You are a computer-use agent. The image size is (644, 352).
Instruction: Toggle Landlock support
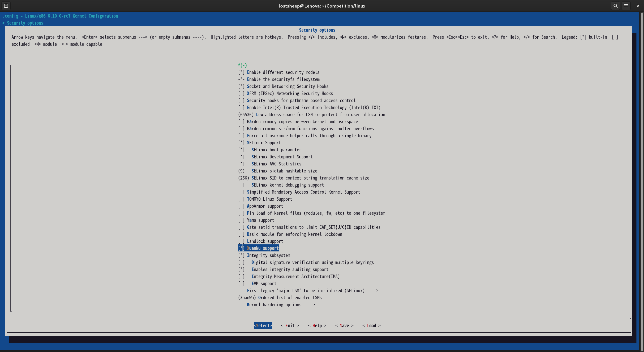[x=261, y=241]
